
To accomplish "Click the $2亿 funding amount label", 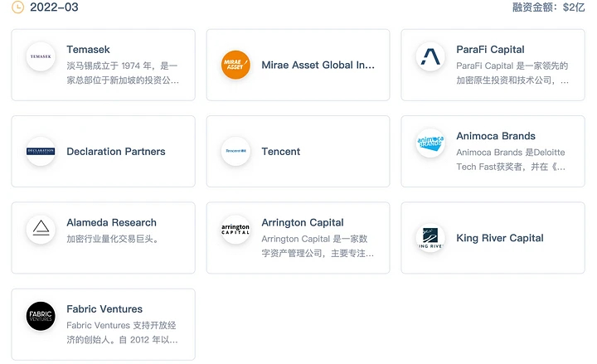I will pyautogui.click(x=574, y=7).
